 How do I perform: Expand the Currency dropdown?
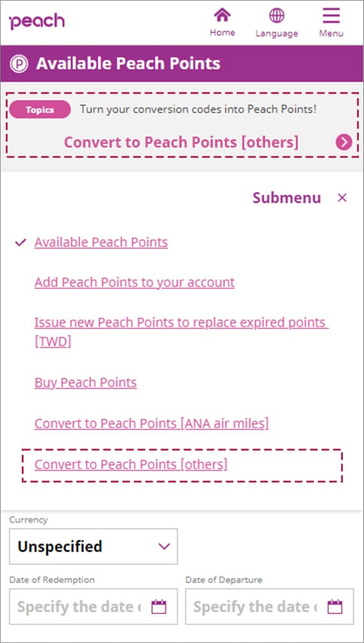click(x=93, y=546)
